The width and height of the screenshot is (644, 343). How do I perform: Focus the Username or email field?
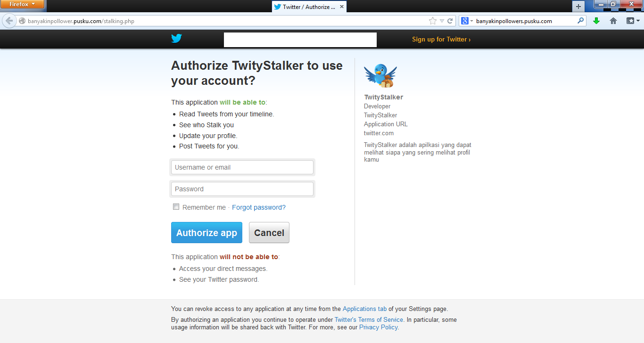[242, 167]
